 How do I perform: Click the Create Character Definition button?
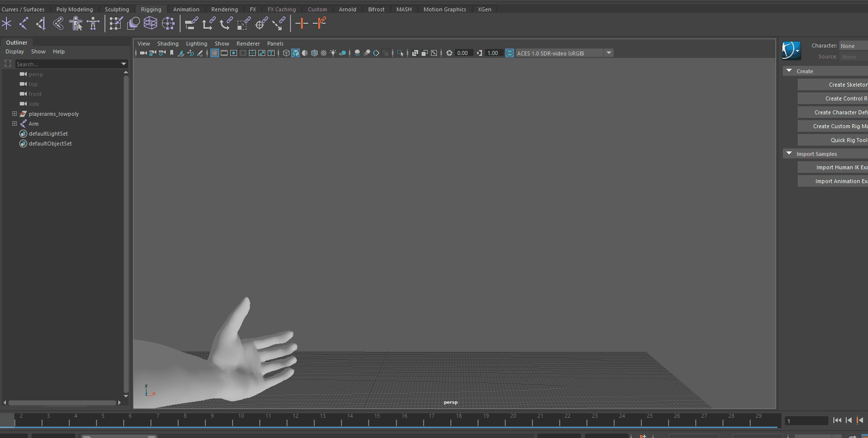(x=833, y=112)
